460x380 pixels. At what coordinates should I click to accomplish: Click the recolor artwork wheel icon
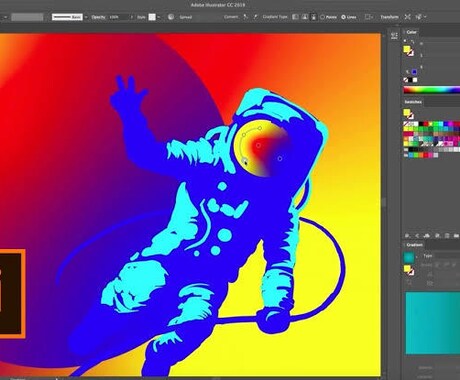click(x=171, y=17)
